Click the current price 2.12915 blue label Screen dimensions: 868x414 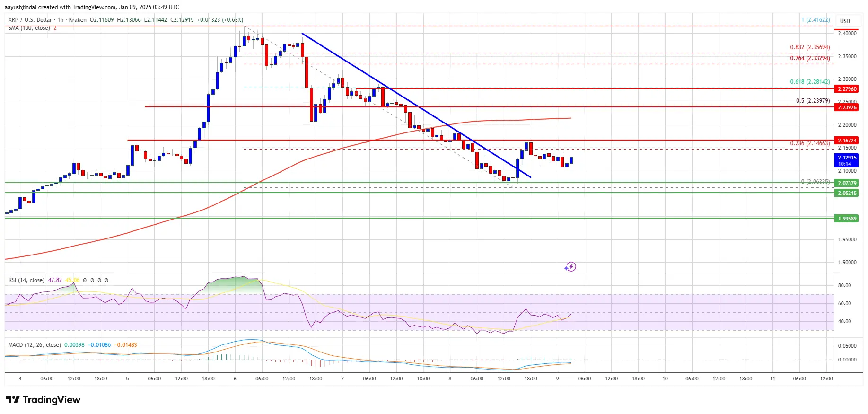click(x=847, y=158)
